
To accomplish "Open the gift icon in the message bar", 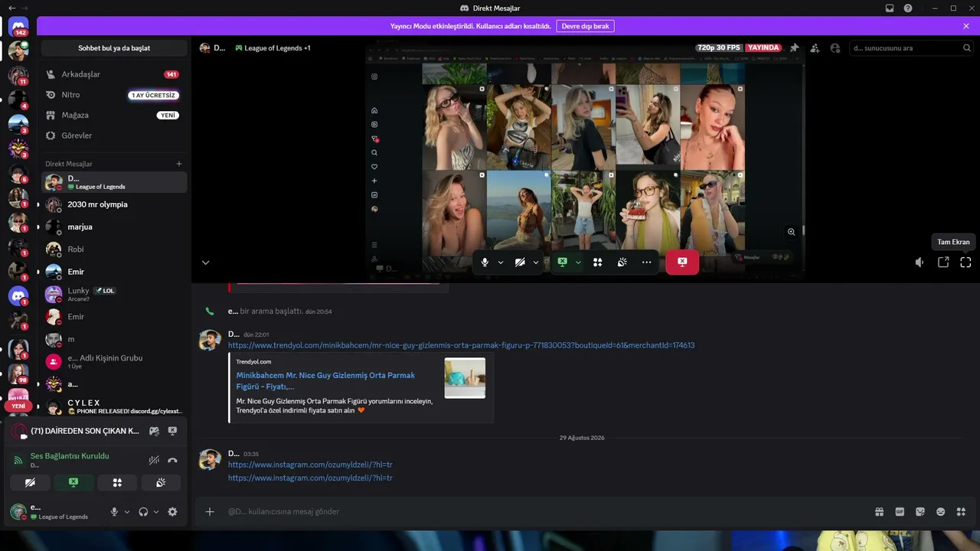I will 880,512.
